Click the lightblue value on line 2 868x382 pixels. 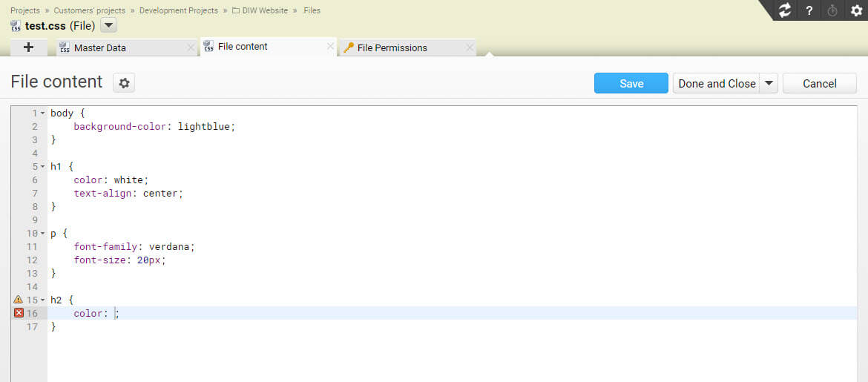coord(204,126)
